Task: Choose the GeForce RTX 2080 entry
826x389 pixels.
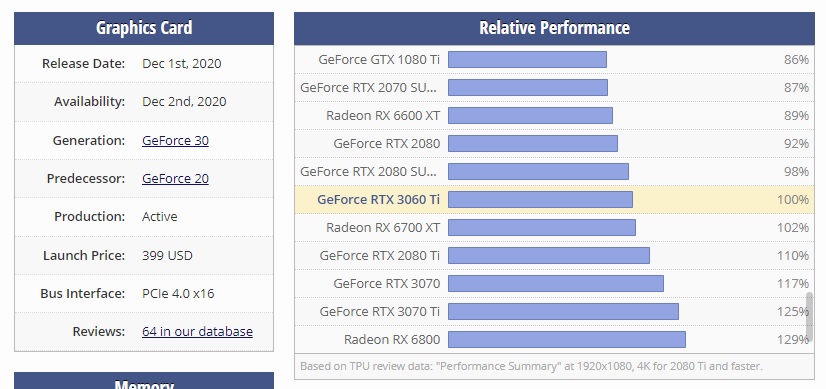Action: pos(554,143)
